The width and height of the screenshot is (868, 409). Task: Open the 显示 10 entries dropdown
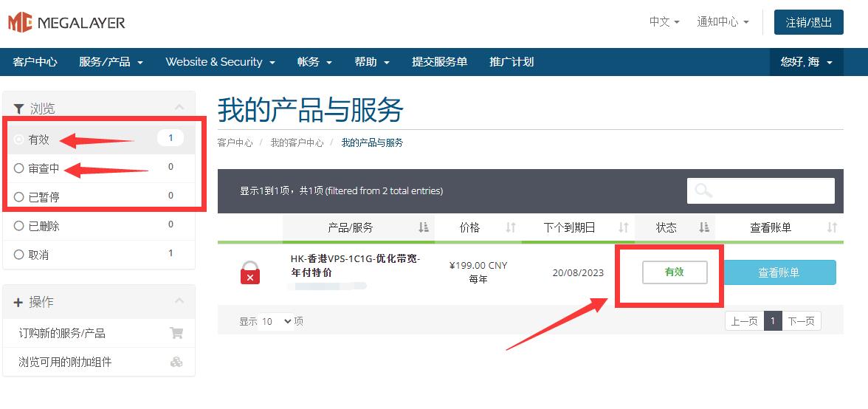point(277,321)
